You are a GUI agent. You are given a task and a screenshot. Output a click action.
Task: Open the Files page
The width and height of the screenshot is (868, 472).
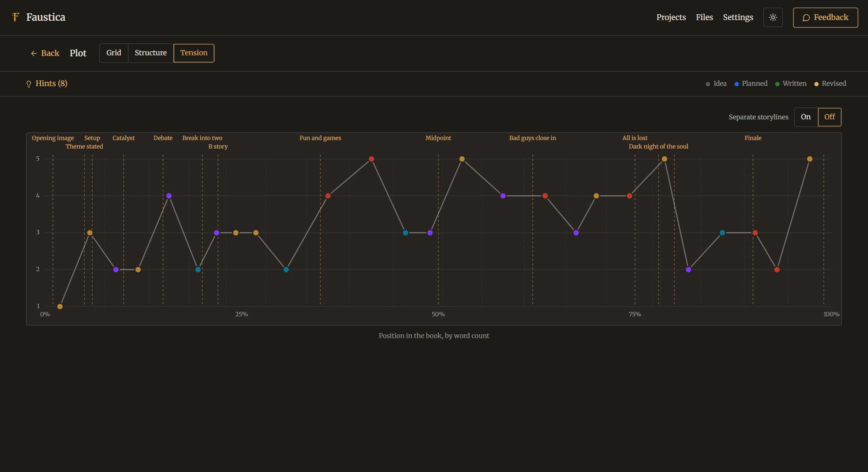point(704,17)
